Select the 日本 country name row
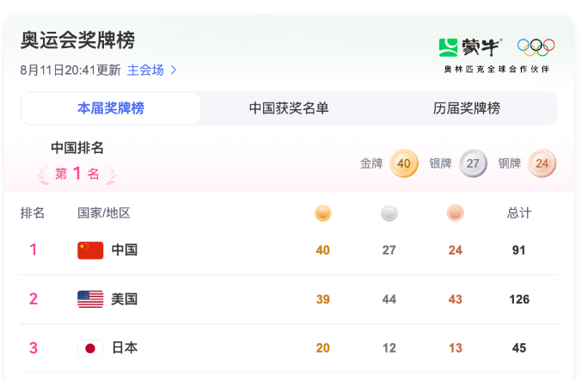Screen dimensions: 588x380 [289, 348]
